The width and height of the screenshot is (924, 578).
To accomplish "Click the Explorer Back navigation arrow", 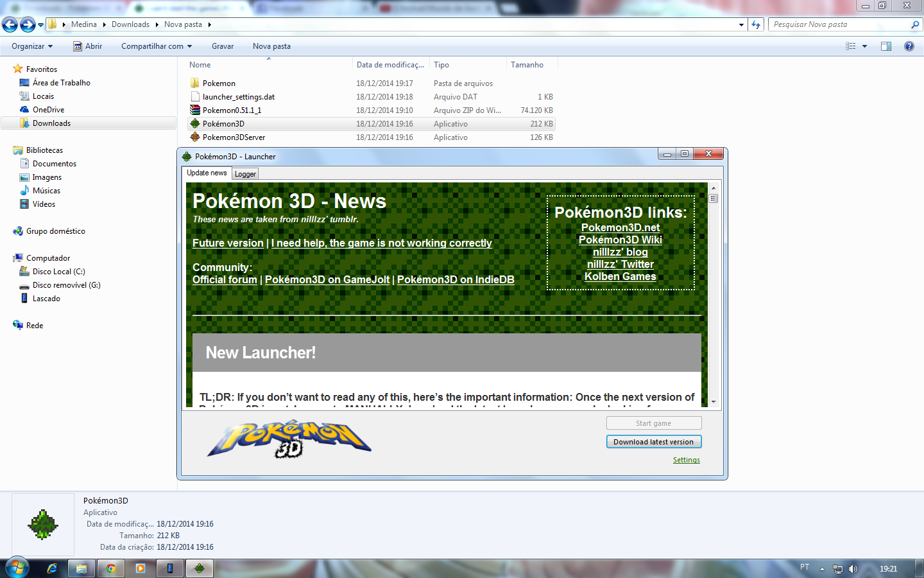I will 10,24.
